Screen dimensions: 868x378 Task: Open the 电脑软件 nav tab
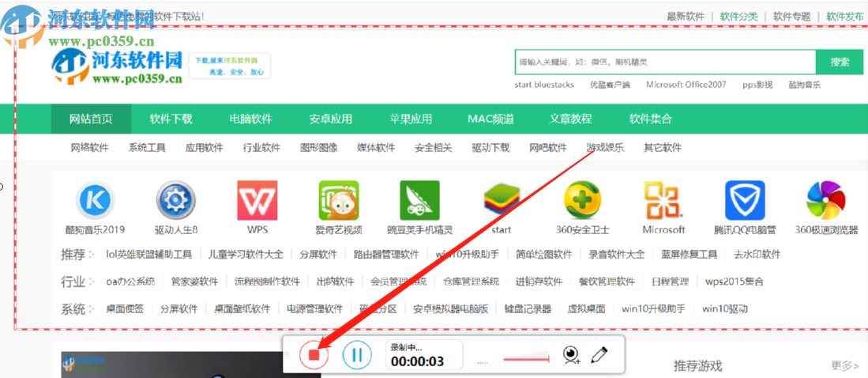251,119
